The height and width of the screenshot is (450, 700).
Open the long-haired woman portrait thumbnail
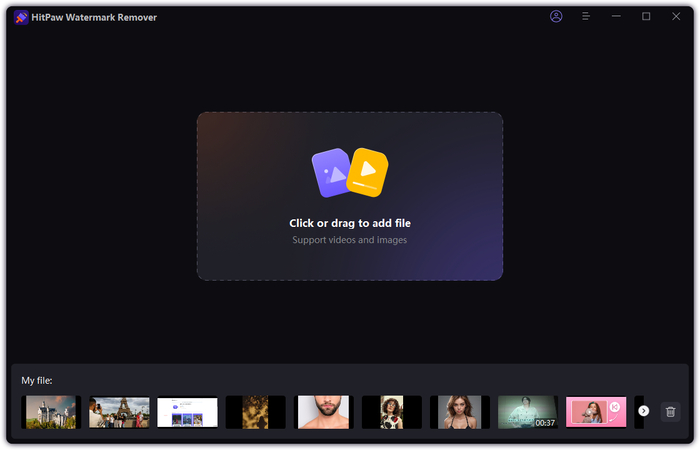click(460, 412)
